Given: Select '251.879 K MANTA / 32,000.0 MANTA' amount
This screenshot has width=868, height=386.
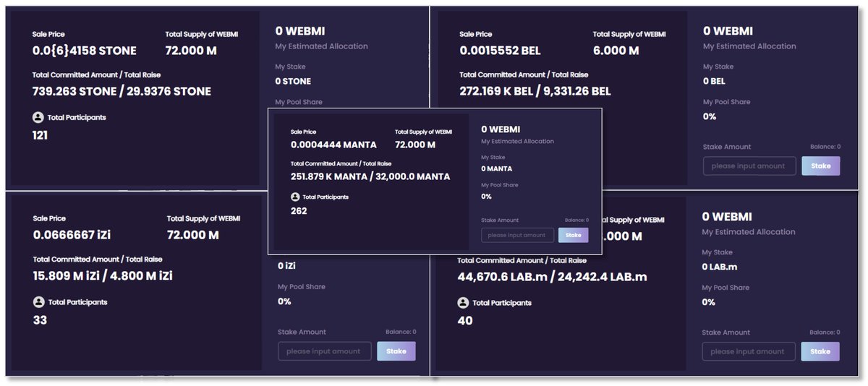Looking at the screenshot, I should [x=370, y=176].
